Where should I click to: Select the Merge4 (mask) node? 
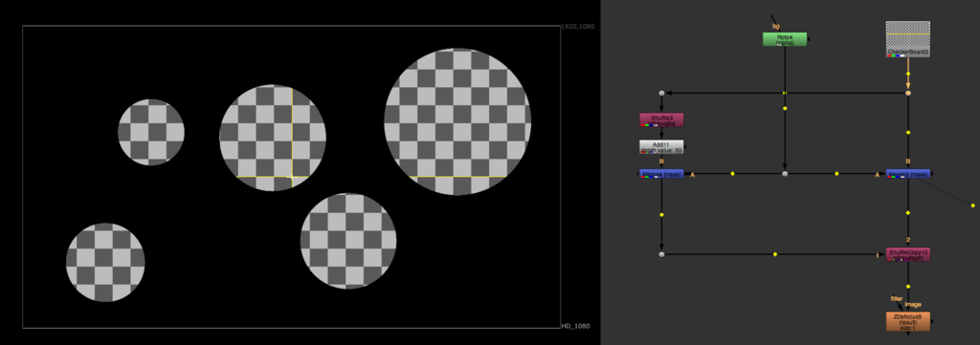point(661,173)
